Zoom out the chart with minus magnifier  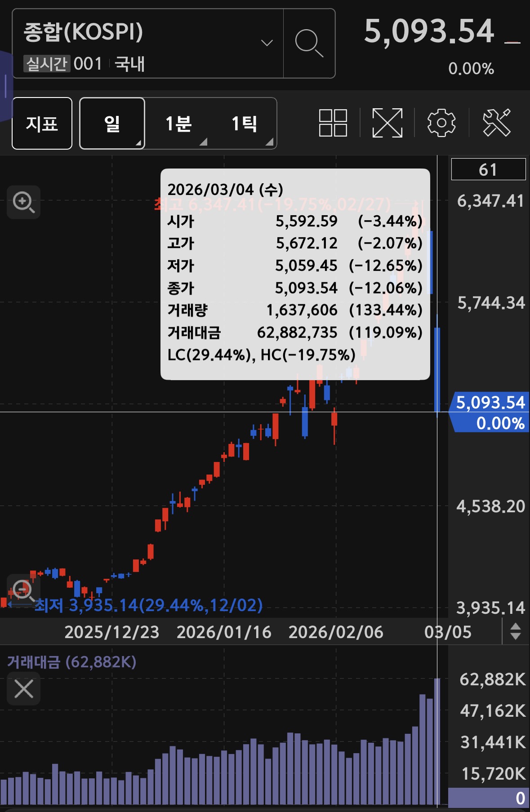click(23, 590)
